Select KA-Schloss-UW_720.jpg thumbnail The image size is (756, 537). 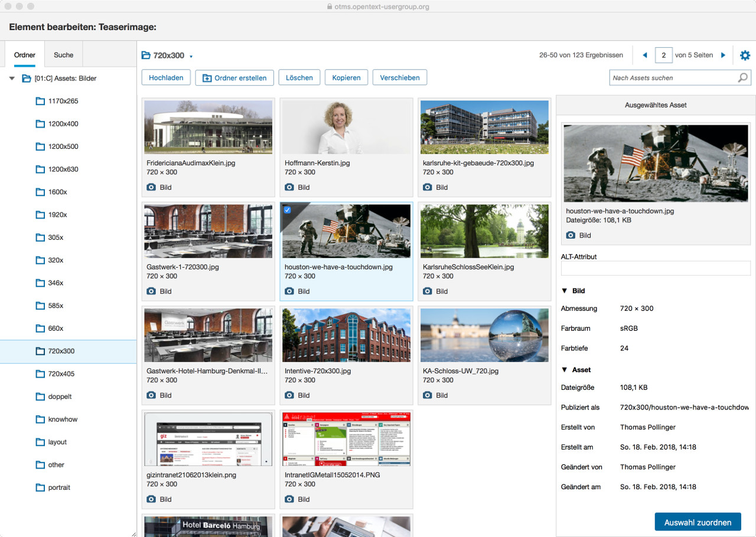tap(484, 335)
